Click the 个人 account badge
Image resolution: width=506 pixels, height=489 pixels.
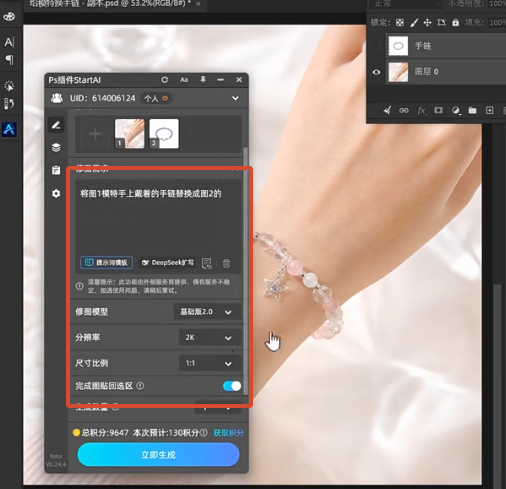pyautogui.click(x=156, y=98)
